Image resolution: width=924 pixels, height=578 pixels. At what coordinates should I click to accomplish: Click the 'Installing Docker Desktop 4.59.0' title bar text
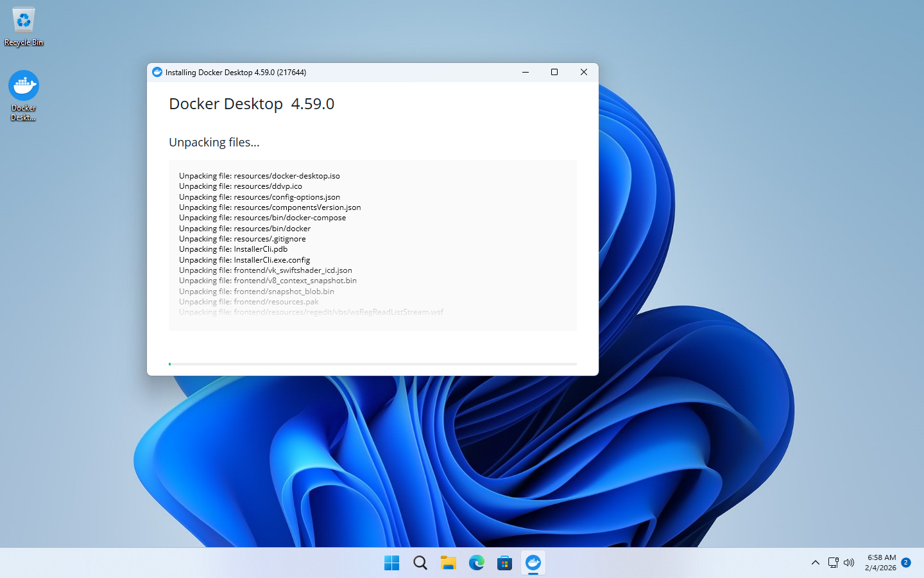[x=235, y=73]
